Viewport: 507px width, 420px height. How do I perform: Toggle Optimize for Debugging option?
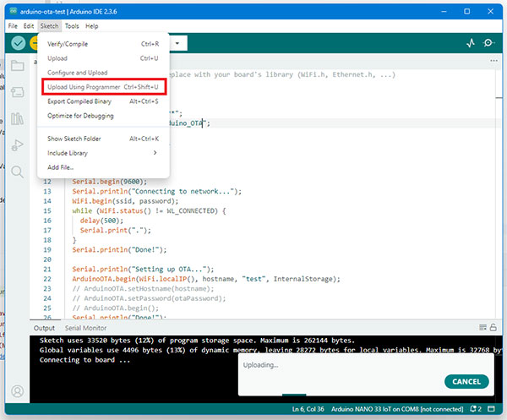103,116
